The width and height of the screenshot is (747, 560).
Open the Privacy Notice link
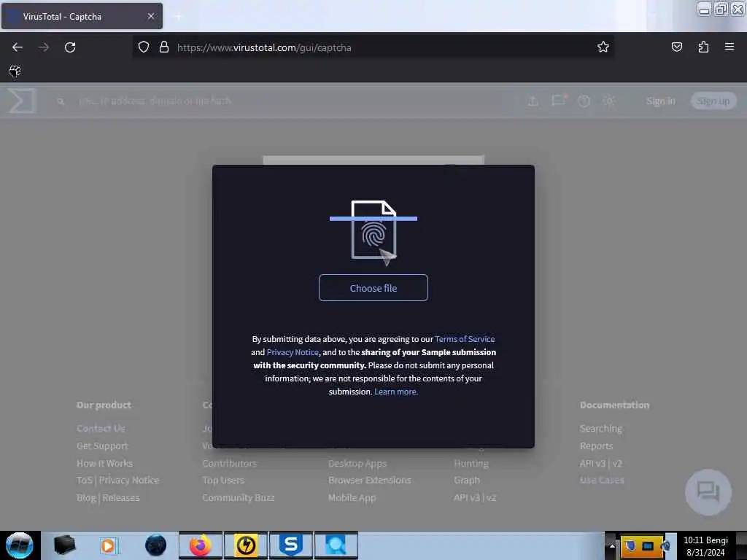pyautogui.click(x=293, y=352)
